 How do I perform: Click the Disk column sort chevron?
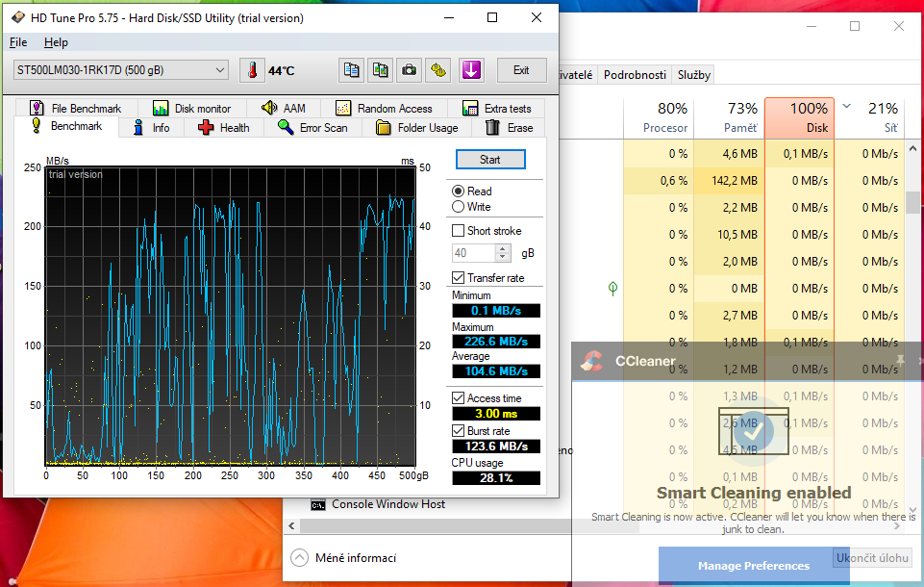pos(847,107)
